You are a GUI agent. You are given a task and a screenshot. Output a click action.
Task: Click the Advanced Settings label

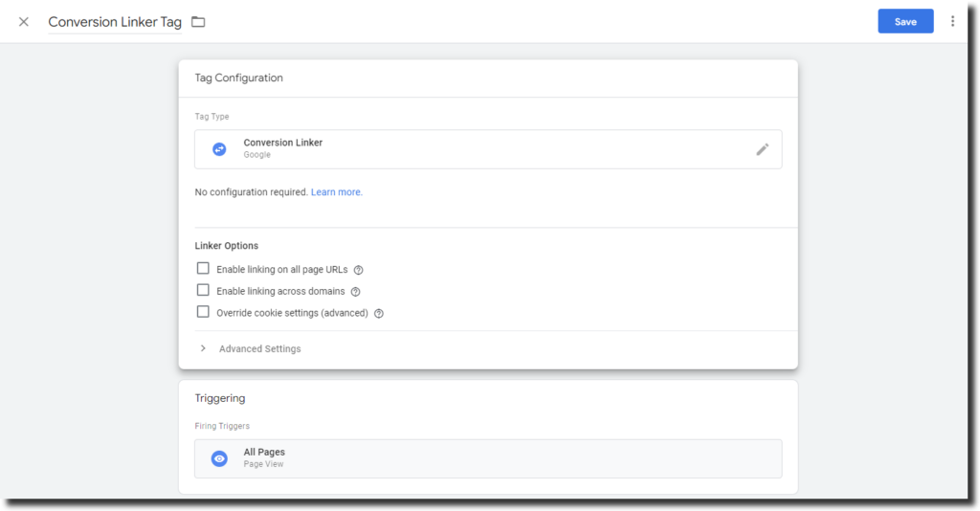click(x=260, y=349)
